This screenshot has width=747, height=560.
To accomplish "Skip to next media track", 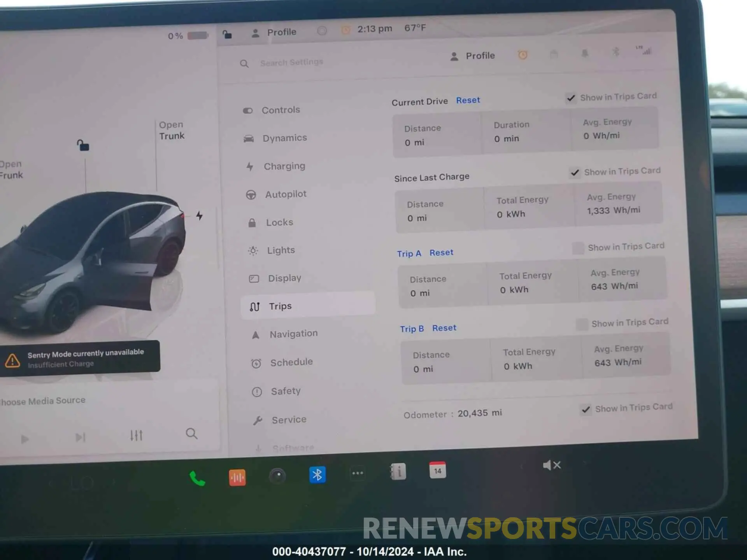I will click(80, 437).
